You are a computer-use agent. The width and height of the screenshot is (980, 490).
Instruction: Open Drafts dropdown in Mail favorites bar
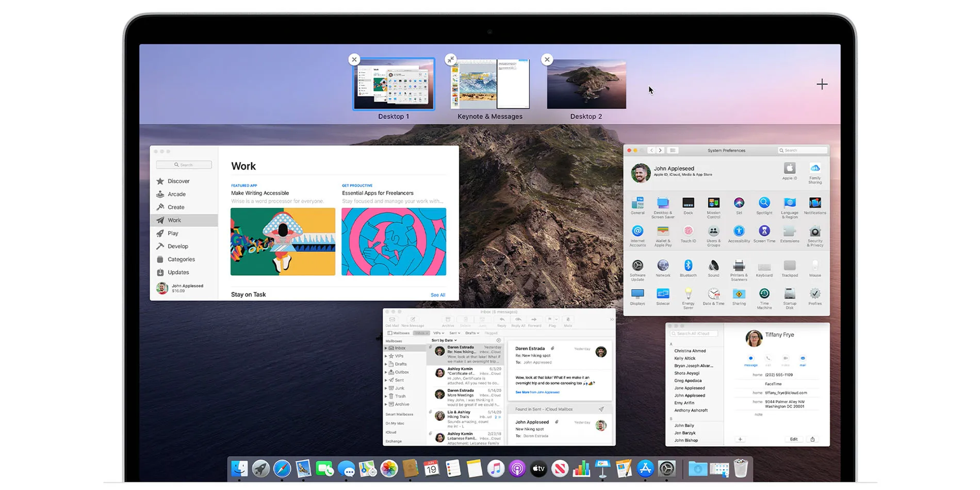pyautogui.click(x=472, y=333)
